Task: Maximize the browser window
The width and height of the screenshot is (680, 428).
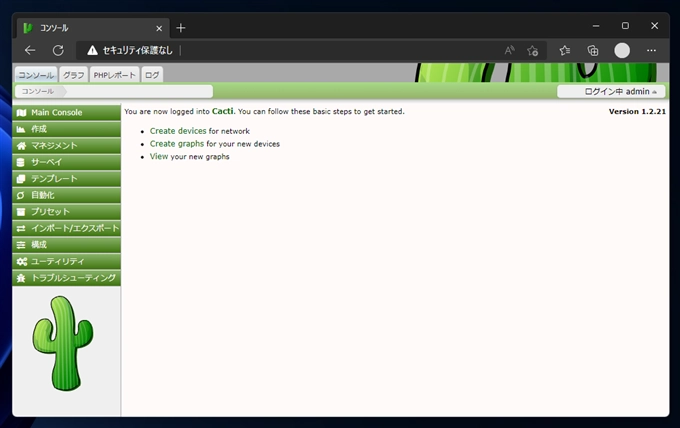Action: click(625, 26)
